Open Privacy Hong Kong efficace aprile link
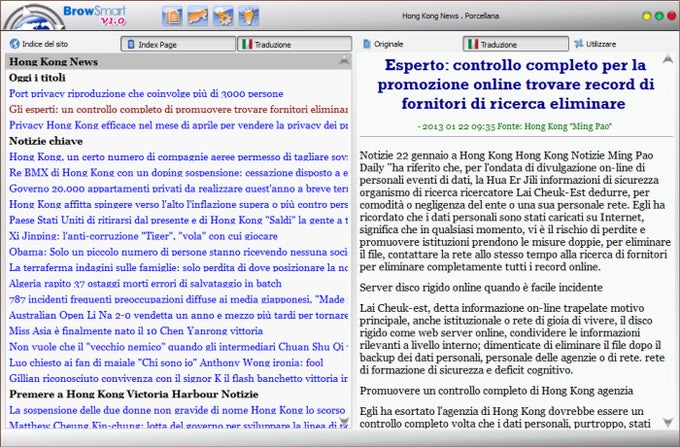Screen dimensions: 680x447 pyautogui.click(x=178, y=125)
